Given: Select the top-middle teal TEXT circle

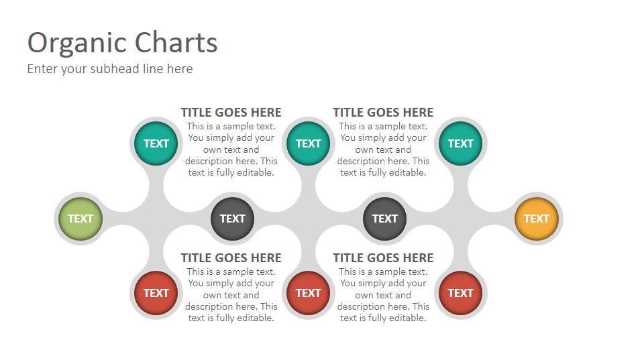Looking at the screenshot, I should (x=308, y=143).
